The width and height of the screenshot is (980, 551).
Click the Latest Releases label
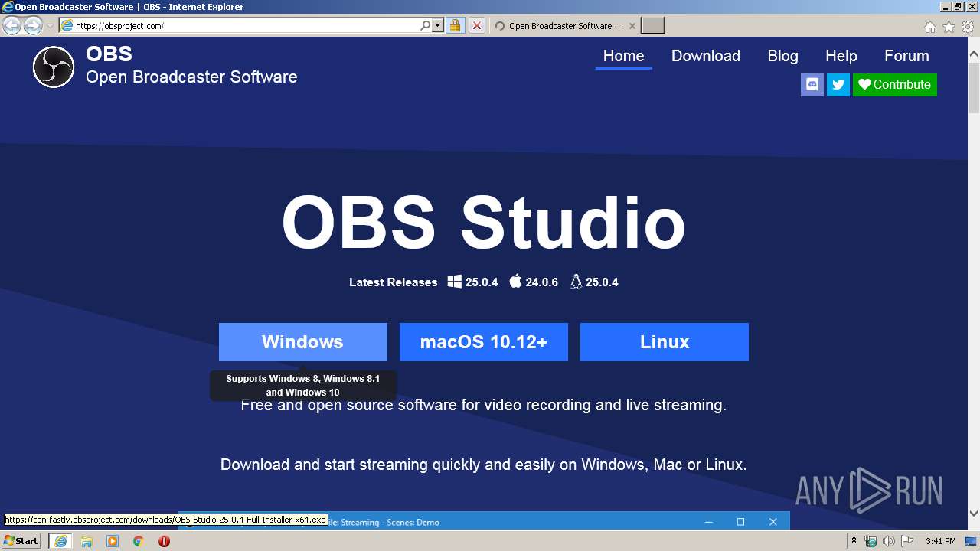coord(394,282)
